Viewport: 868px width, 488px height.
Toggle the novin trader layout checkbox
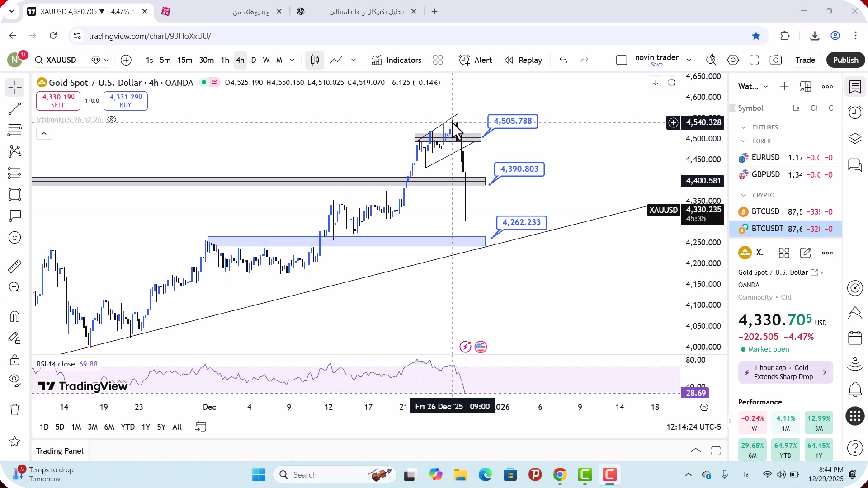pyautogui.click(x=622, y=60)
